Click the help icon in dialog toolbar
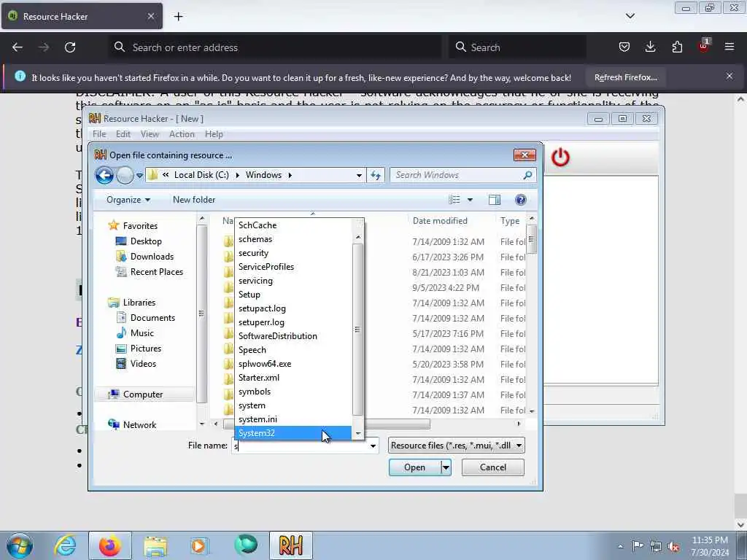The height and width of the screenshot is (560, 747). click(x=520, y=200)
